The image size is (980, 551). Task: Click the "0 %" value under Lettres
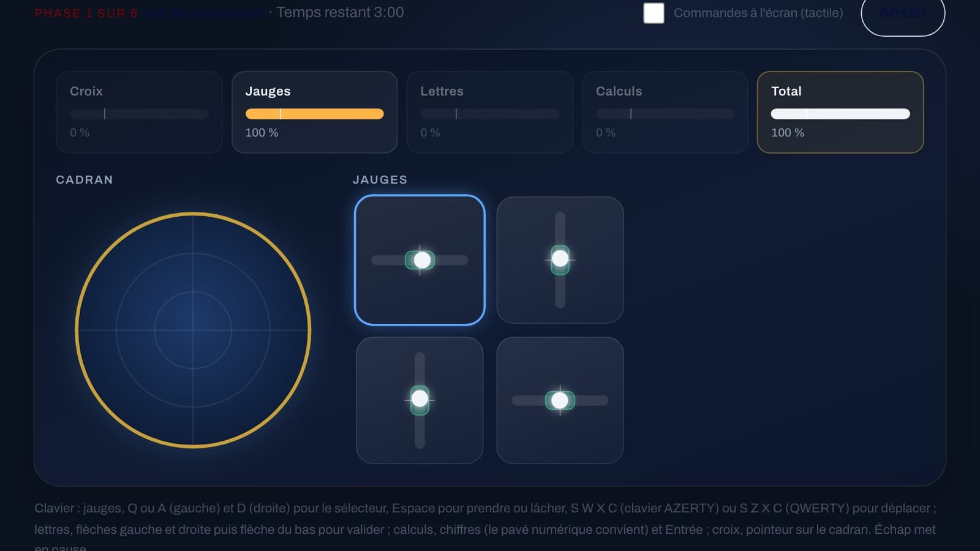pyautogui.click(x=430, y=133)
